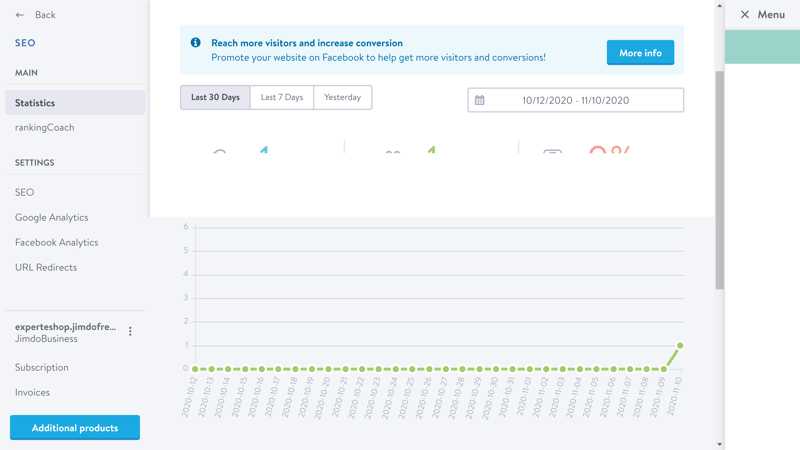Open the three-dot menu beside experteshop site

coord(130,332)
